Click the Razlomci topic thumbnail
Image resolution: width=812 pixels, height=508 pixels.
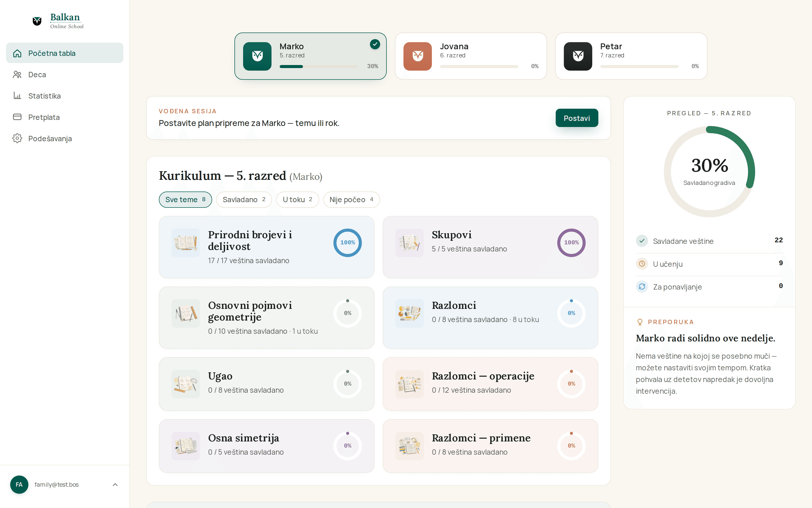pyautogui.click(x=409, y=313)
